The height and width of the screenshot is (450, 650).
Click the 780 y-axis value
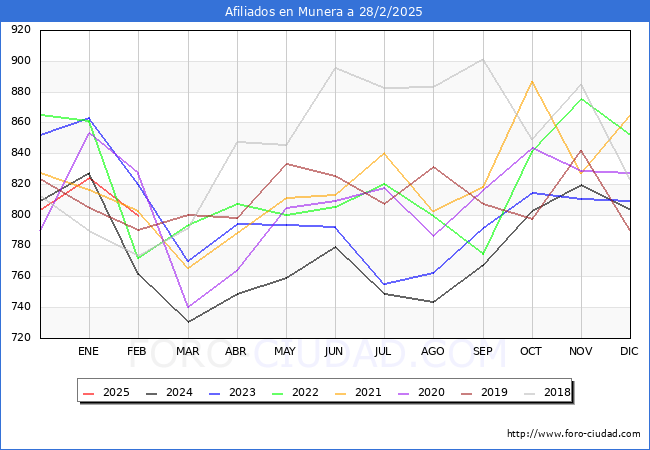coord(21,245)
